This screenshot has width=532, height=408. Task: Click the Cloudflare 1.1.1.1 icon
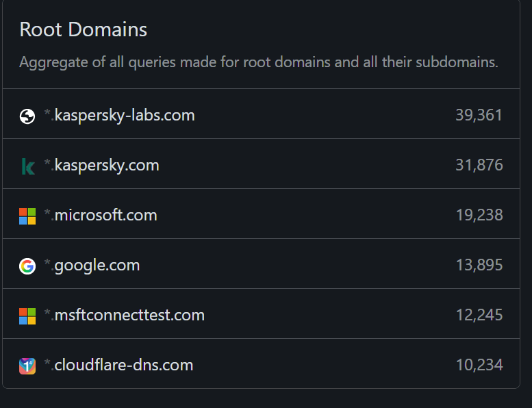(27, 366)
